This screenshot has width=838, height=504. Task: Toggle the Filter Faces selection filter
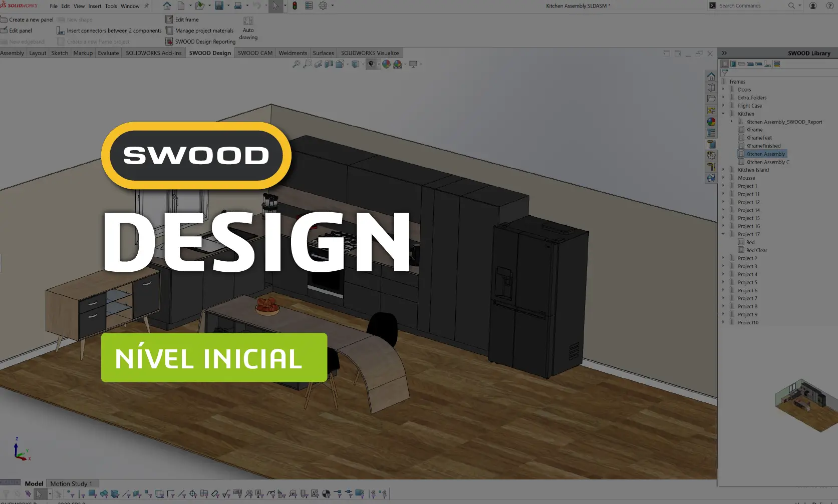click(93, 494)
